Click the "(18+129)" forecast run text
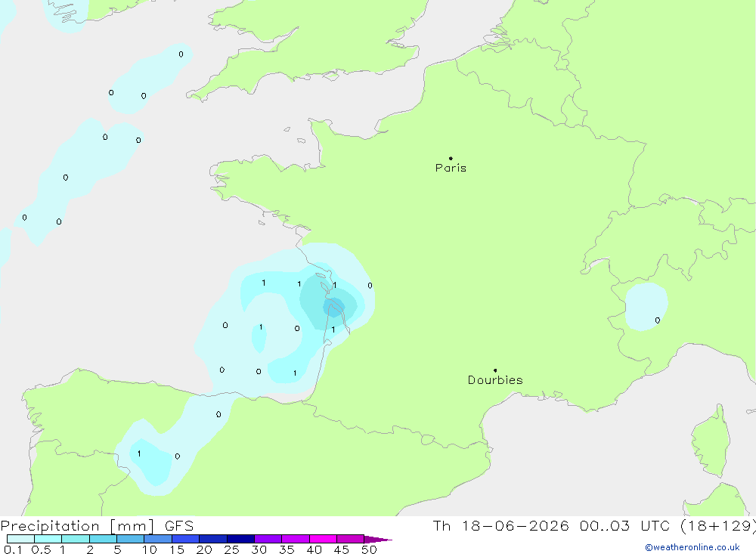Image resolution: width=756 pixels, height=554 pixels. coord(718,526)
